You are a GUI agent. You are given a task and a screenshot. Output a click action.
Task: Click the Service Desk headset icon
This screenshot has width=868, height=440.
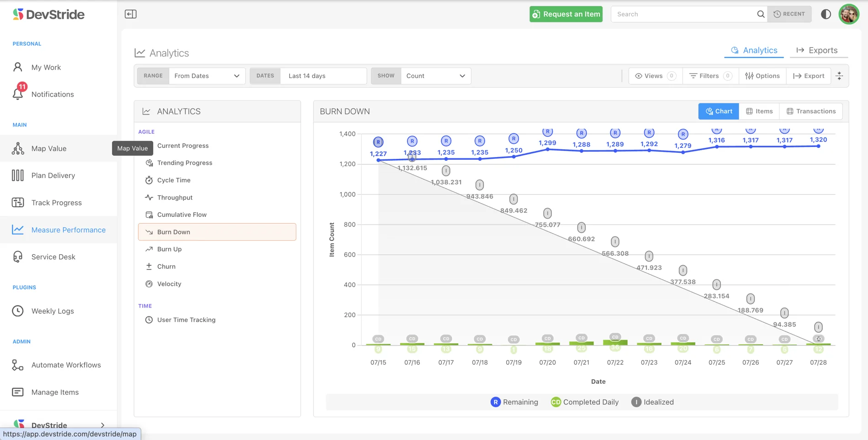click(x=18, y=257)
